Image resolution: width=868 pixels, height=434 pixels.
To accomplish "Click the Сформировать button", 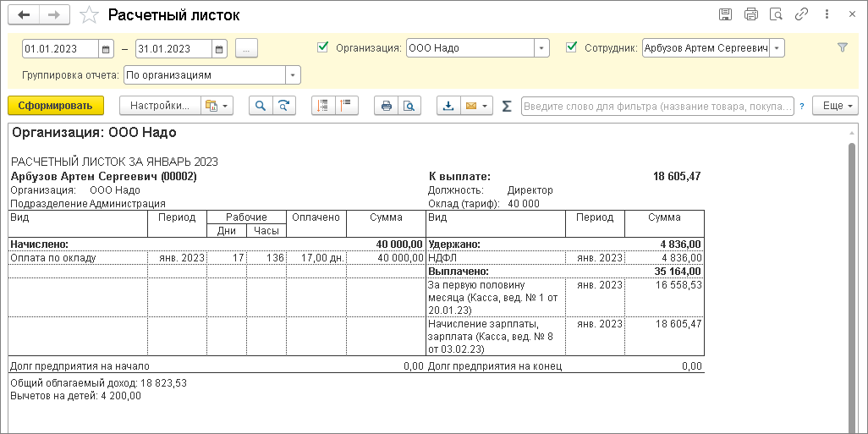I will [55, 106].
